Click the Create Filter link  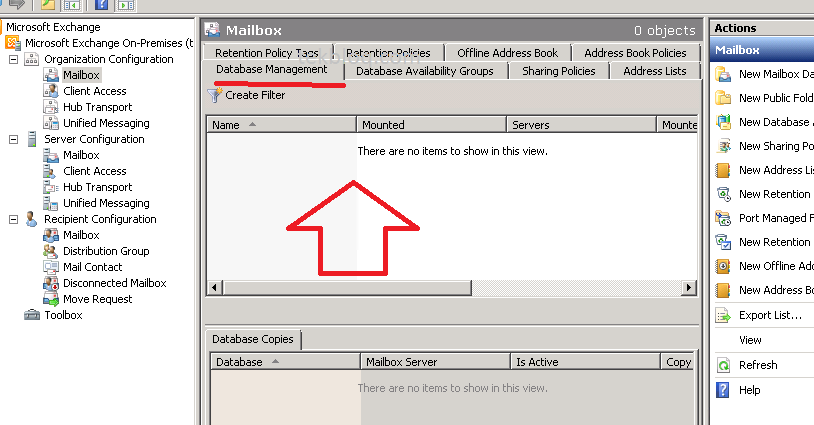point(255,95)
